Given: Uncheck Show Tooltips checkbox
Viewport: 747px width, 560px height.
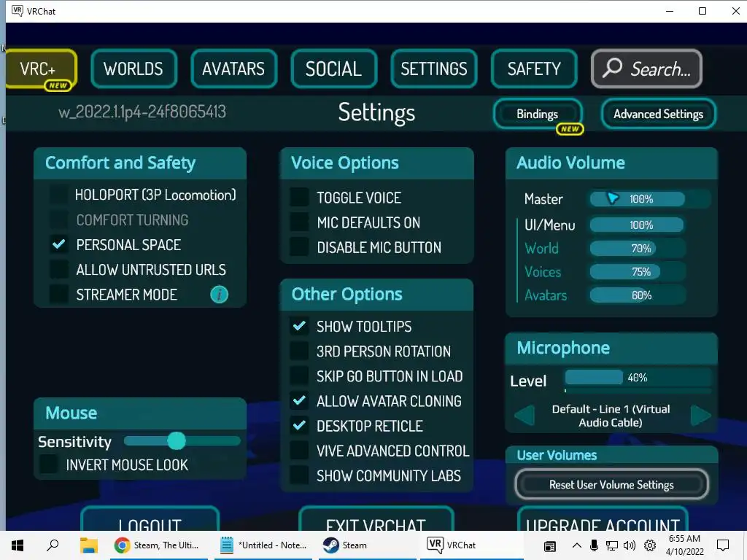Looking at the screenshot, I should click(x=299, y=326).
